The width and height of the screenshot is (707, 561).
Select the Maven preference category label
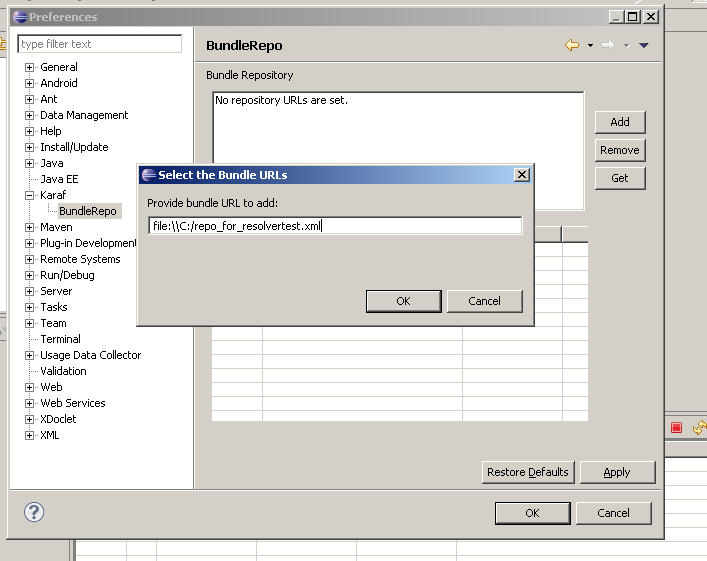point(56,227)
